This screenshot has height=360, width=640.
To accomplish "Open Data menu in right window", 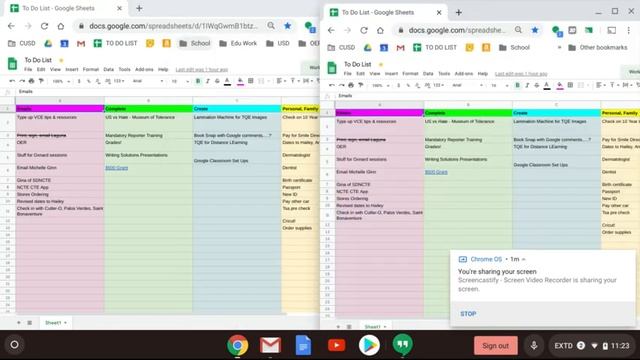I will tap(428, 74).
